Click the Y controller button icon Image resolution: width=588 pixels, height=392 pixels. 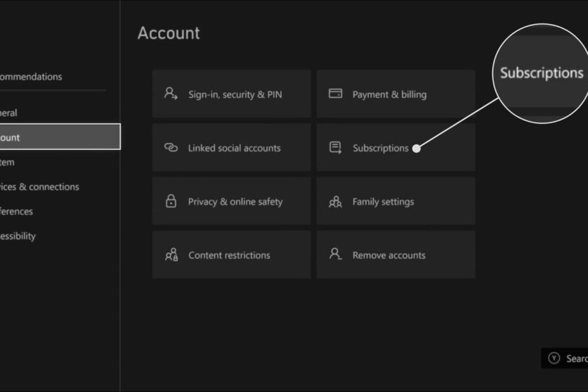pos(554,358)
